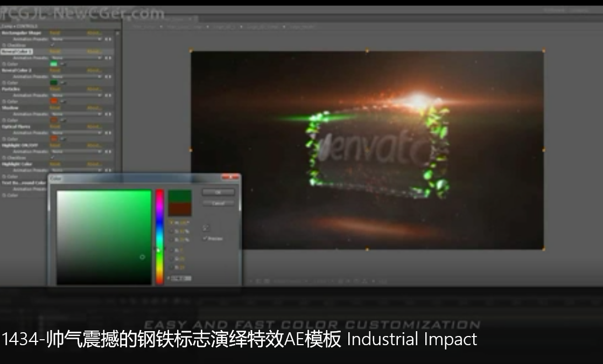Open Animation Presets dropdown for Optical Flares

pyautogui.click(x=76, y=133)
